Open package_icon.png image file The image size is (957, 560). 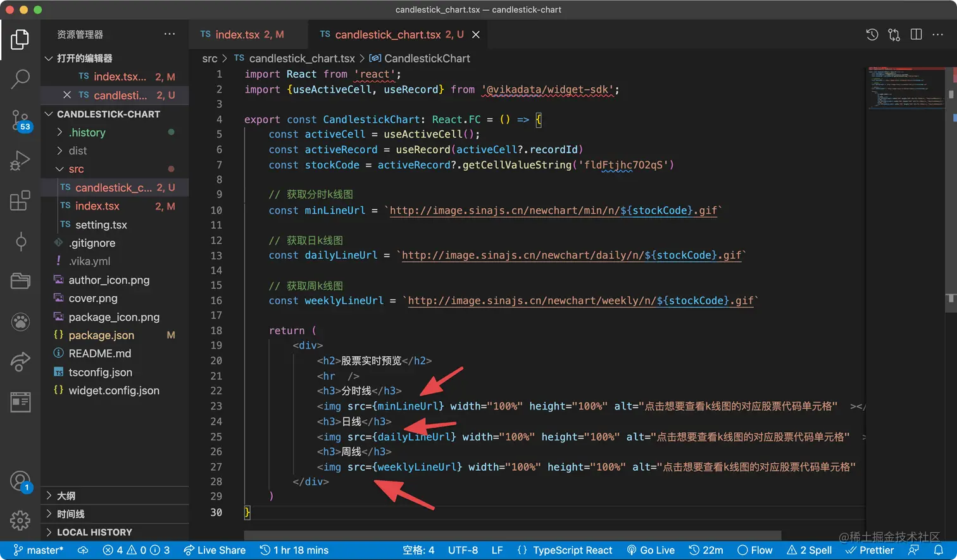115,317
